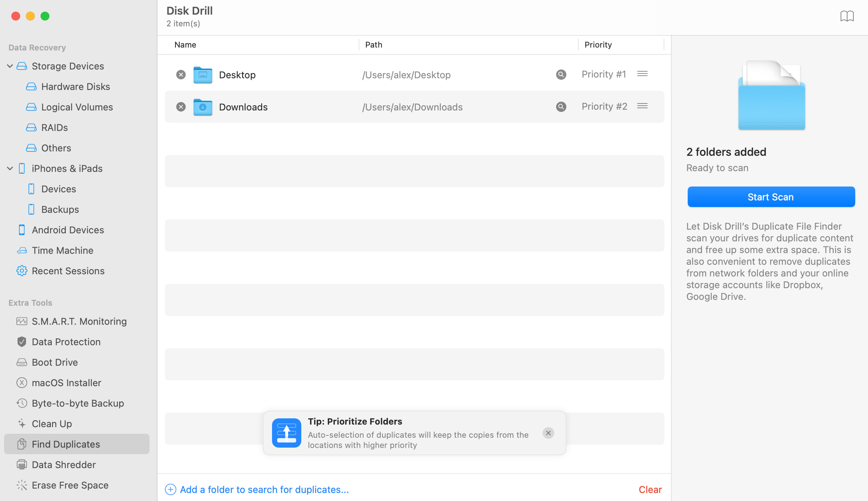Open the S.M.A.R.T. Monitoring tool
The height and width of the screenshot is (501, 868).
pyautogui.click(x=79, y=321)
